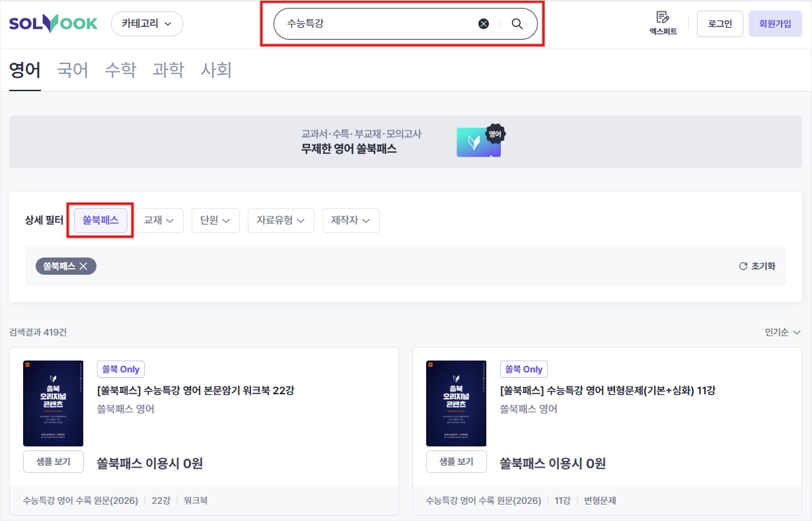Click the 회원가입 button
The width and height of the screenshot is (812, 521).
coord(775,24)
